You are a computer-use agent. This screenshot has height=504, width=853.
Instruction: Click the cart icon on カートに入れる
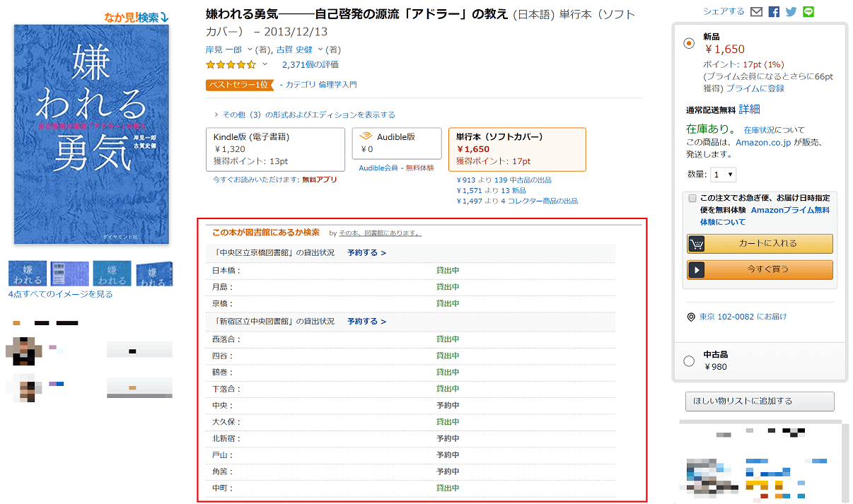[x=697, y=244]
